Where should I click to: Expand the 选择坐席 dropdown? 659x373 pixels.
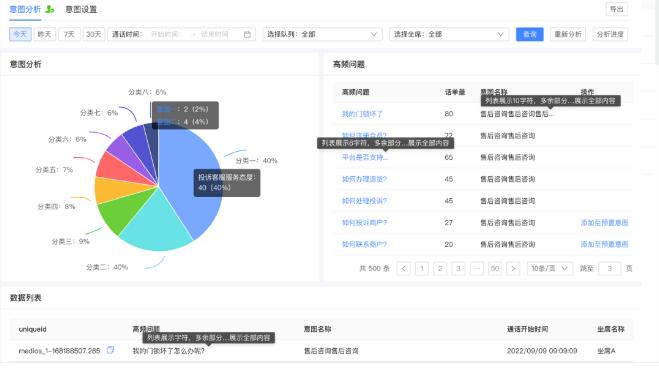[x=449, y=34]
